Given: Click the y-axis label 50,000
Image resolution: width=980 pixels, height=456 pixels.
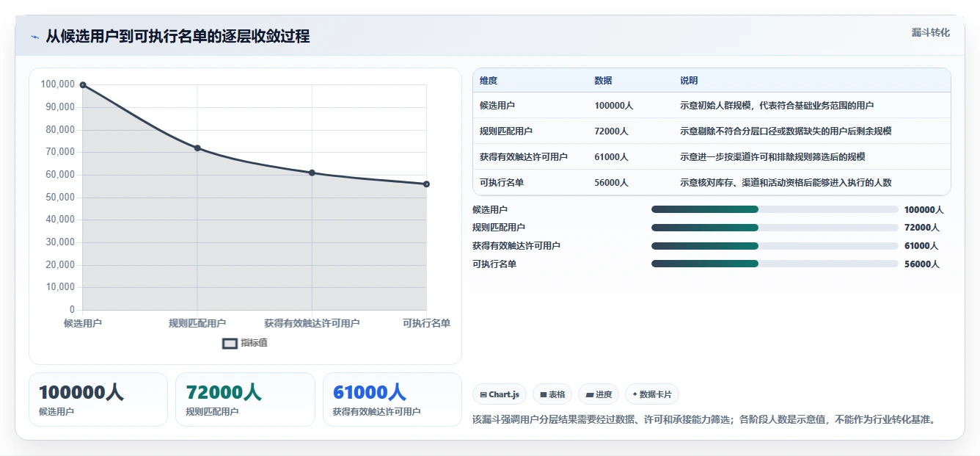Looking at the screenshot, I should pyautogui.click(x=60, y=198).
